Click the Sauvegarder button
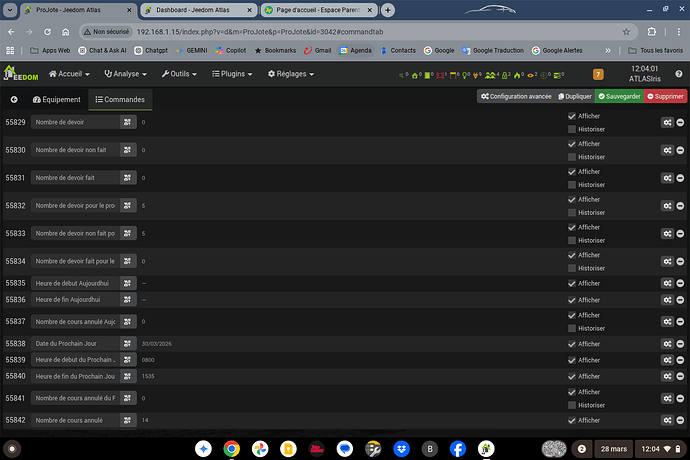Image resolution: width=690 pixels, height=460 pixels. (x=619, y=96)
